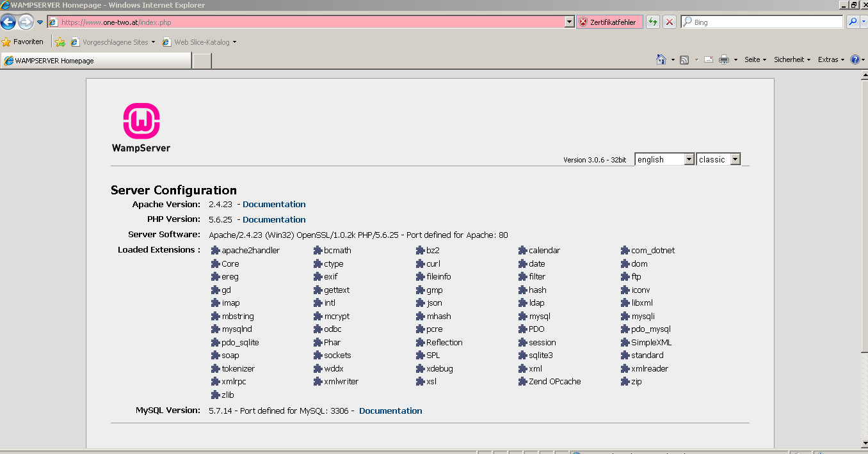Viewport: 868px width, 454px height.
Task: Click the com_dotnet extension puzzle icon
Action: pos(625,251)
